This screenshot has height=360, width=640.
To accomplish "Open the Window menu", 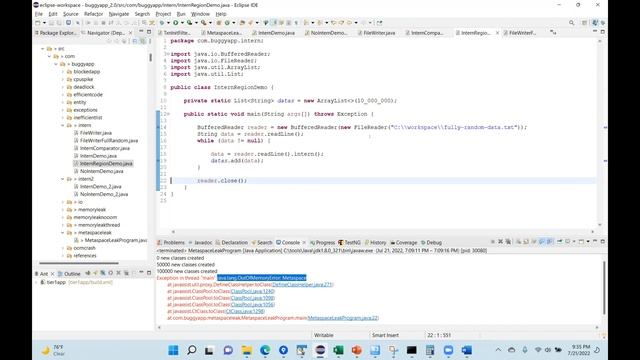I will click(x=200, y=14).
